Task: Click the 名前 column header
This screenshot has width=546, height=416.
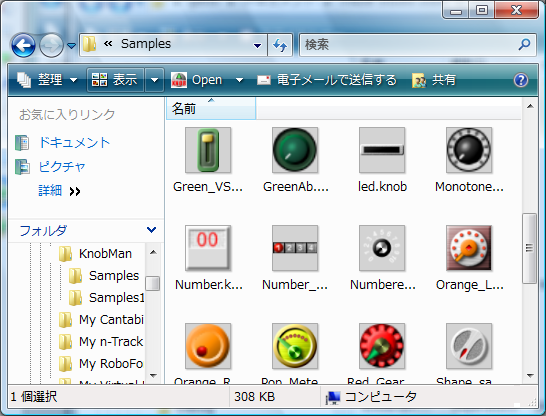Action: (211, 109)
